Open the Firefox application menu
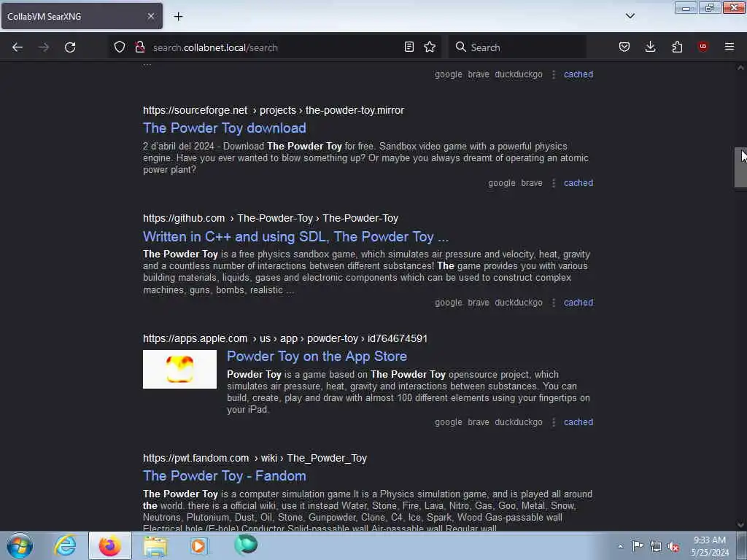 pos(729,47)
